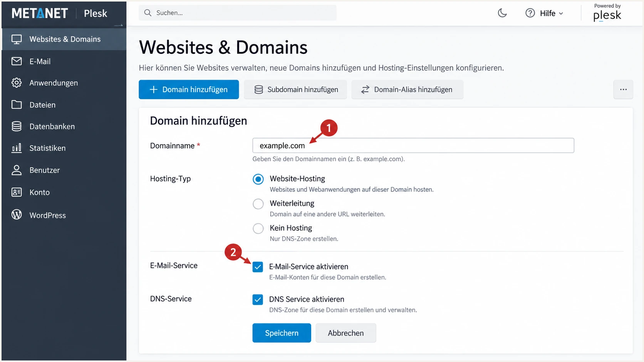644x362 pixels.
Task: Click Domain hinzufügen button
Action: 189,90
